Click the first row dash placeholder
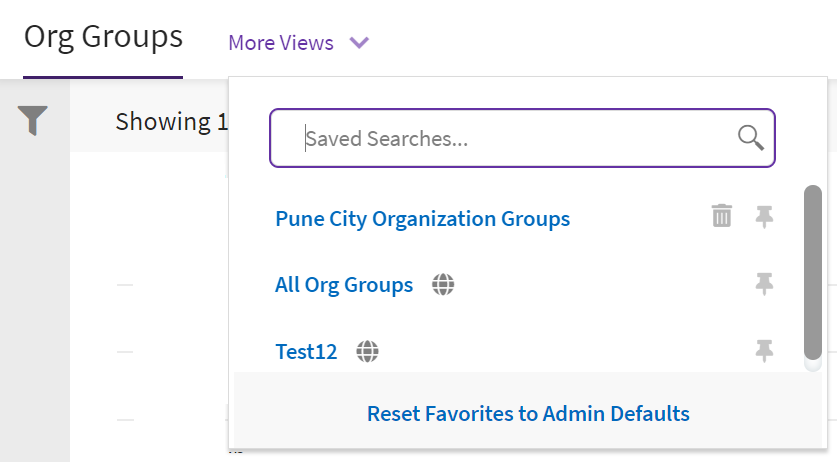Screen dimensions: 837x462 tap(125, 285)
